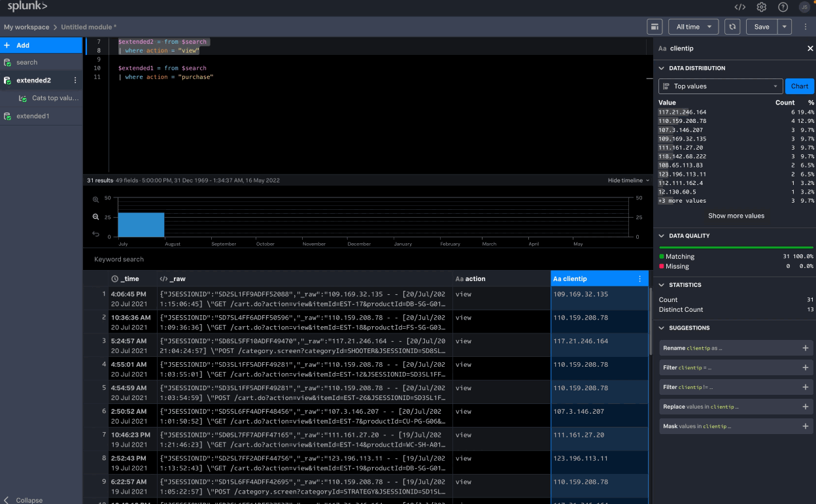The image size is (816, 504).
Task: Zoom out on the timeline chart
Action: [x=96, y=217]
